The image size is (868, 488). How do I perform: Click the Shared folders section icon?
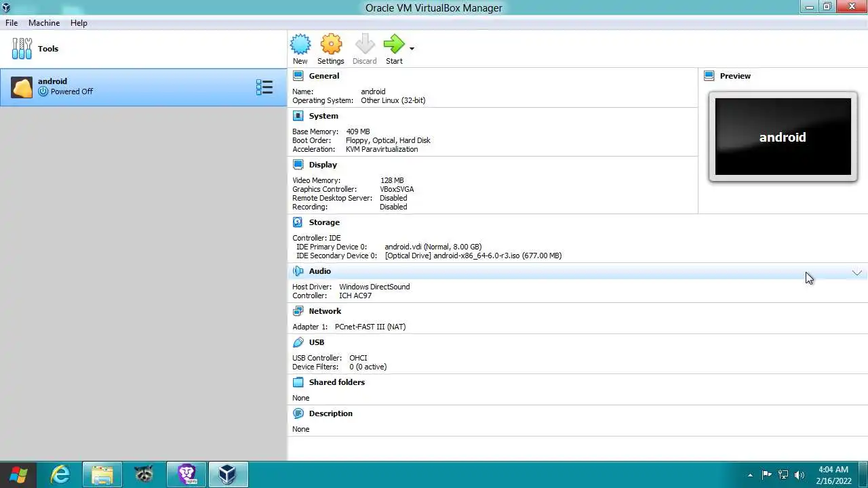(x=298, y=382)
